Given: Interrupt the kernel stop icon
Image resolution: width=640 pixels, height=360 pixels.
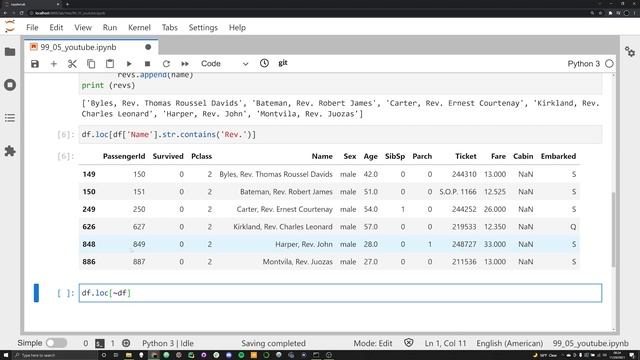Looking at the screenshot, I should (x=147, y=64).
